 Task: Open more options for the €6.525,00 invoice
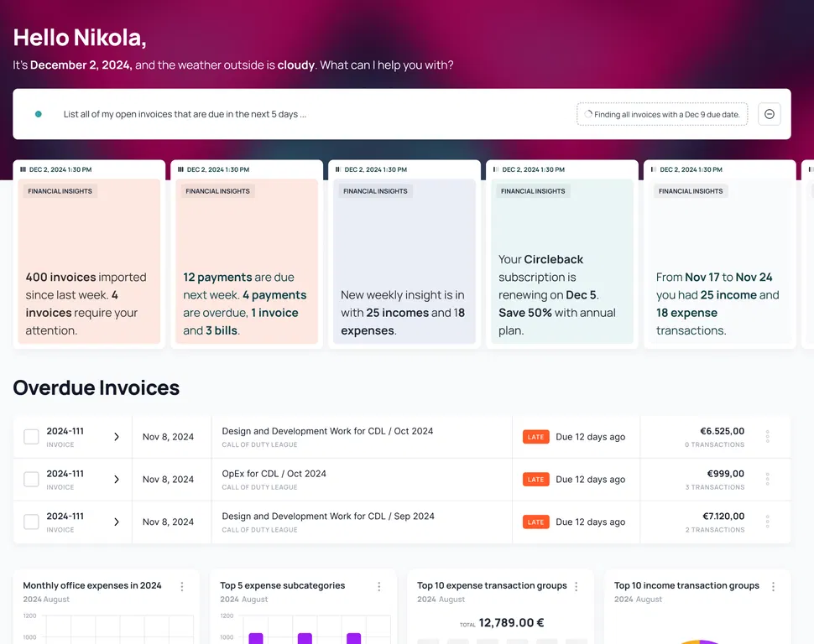[x=767, y=437]
